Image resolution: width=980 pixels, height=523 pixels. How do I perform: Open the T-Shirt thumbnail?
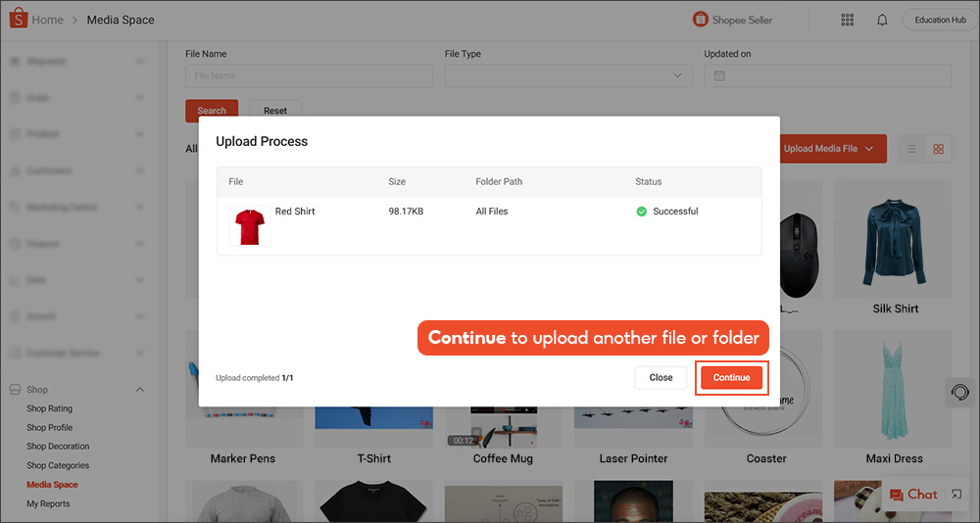click(x=373, y=427)
